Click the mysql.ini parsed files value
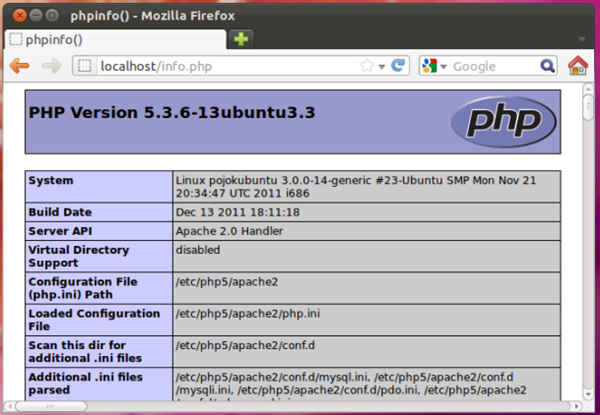Image resolution: width=600 pixels, height=415 pixels. [351, 384]
